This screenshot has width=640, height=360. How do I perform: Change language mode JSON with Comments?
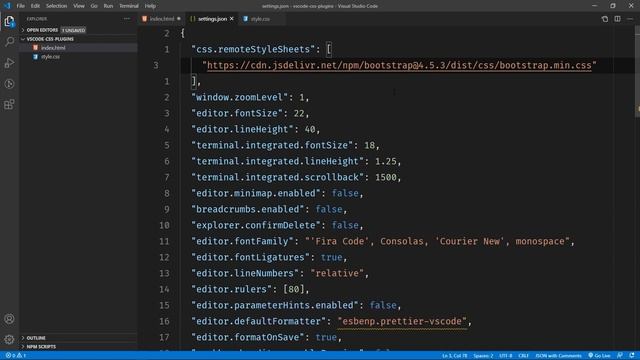(x=558, y=356)
